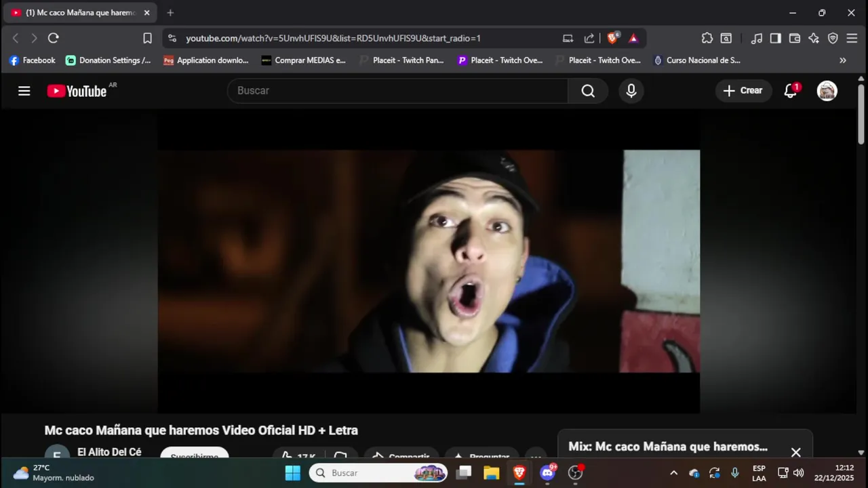Open the Placeit - Twitch Pan... bookmark
Viewport: 868px width, 488px height.
tap(401, 60)
